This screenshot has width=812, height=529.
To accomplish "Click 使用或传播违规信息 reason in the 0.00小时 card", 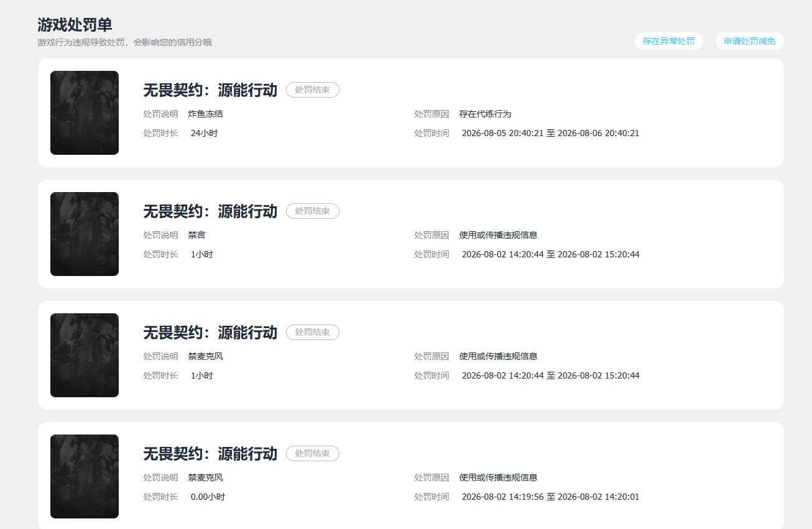I will pyautogui.click(x=498, y=478).
